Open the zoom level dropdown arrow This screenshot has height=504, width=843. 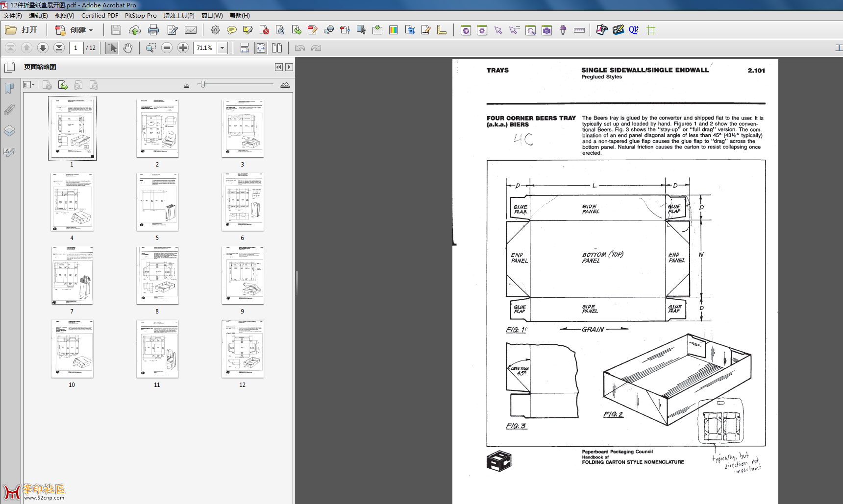[x=223, y=48]
